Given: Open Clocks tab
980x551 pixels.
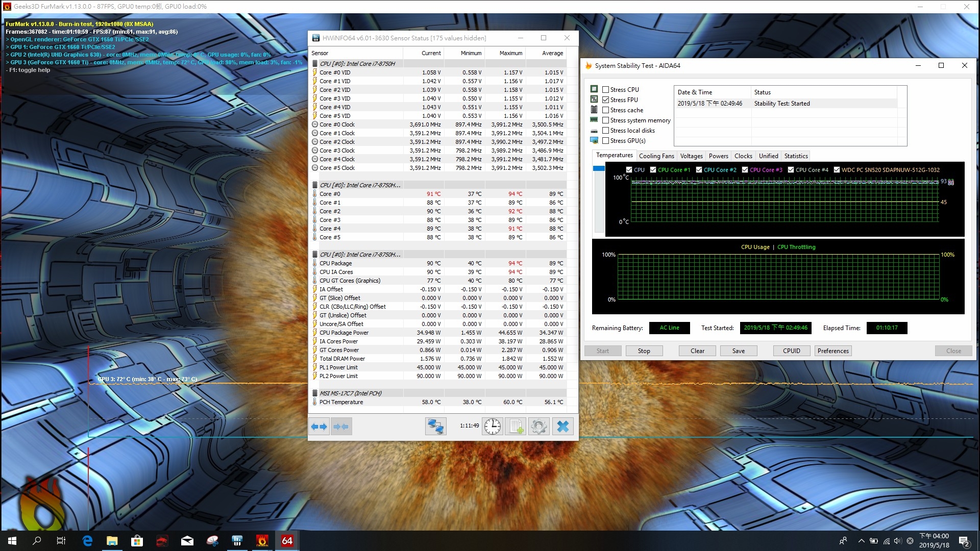Looking at the screenshot, I should 743,156.
